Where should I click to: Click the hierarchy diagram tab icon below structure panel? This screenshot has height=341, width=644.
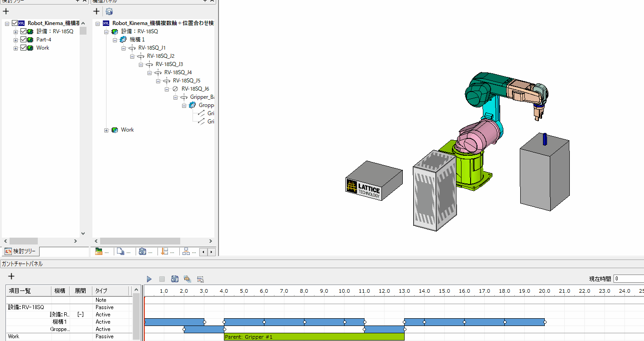[x=186, y=252]
